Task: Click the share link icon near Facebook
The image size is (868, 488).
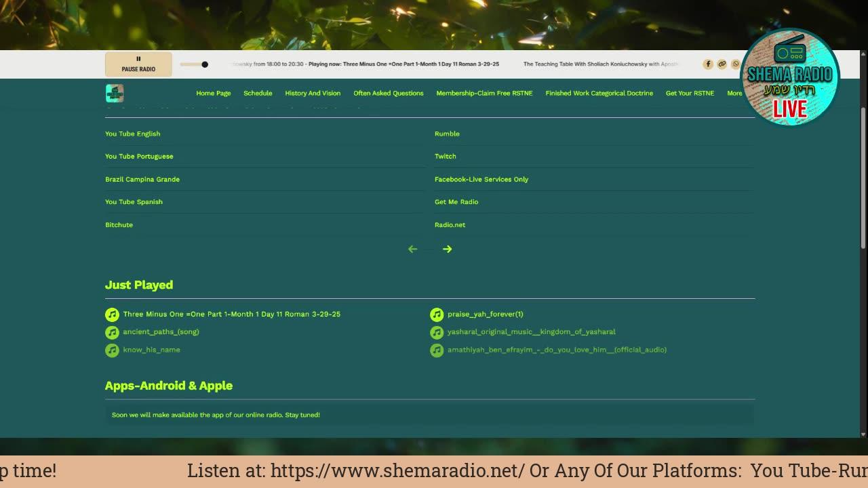Action: click(x=722, y=64)
